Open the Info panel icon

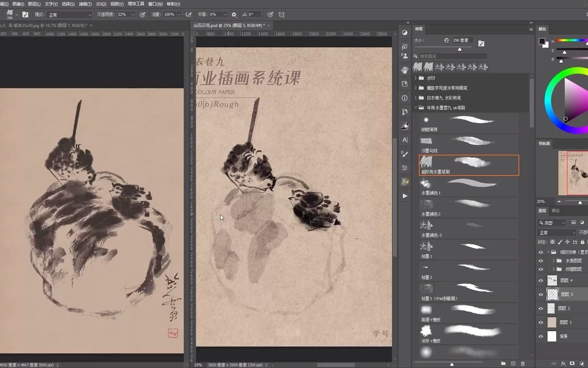click(405, 98)
